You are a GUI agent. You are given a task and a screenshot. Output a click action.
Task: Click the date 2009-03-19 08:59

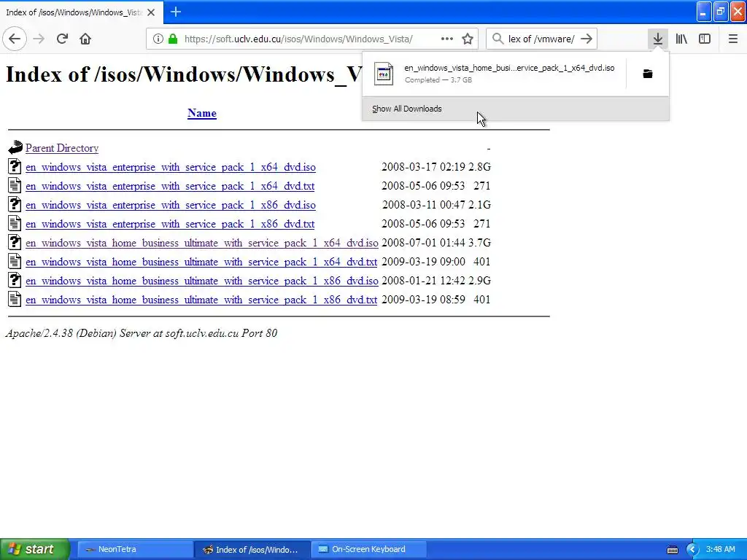tap(423, 300)
